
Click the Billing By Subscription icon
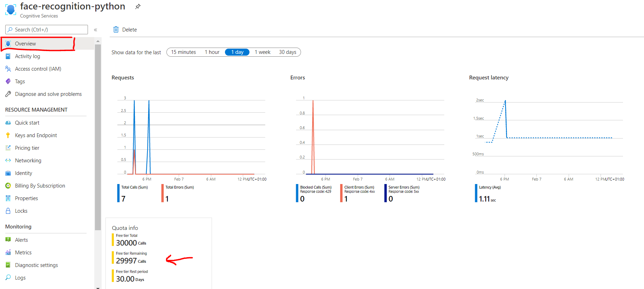pos(8,186)
